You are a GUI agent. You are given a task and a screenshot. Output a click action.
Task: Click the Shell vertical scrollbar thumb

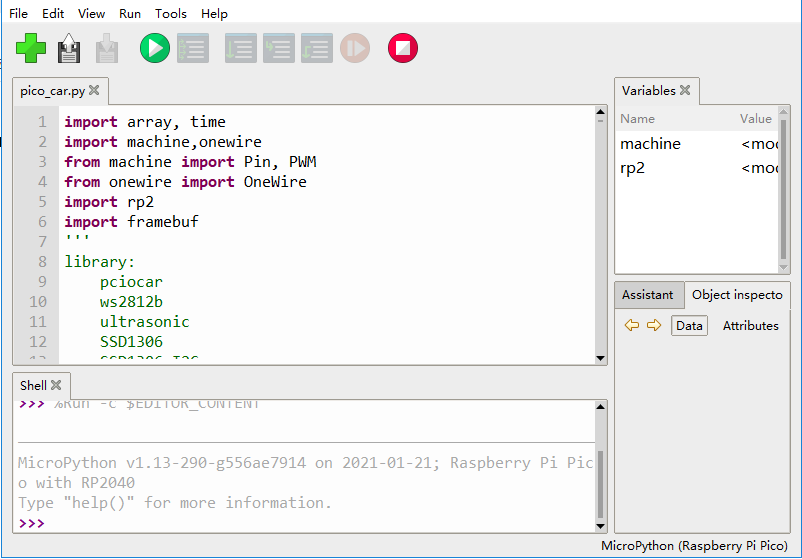pyautogui.click(x=600, y=484)
